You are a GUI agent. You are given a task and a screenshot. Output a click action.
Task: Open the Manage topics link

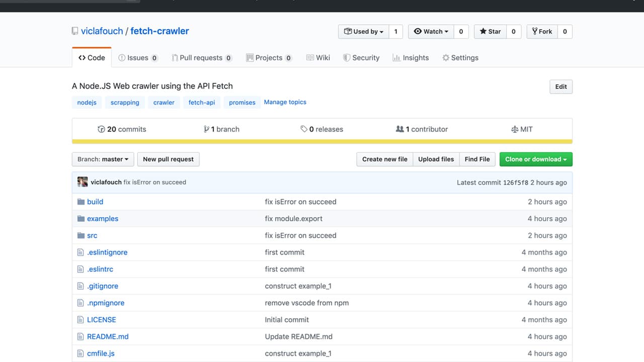[x=285, y=102]
